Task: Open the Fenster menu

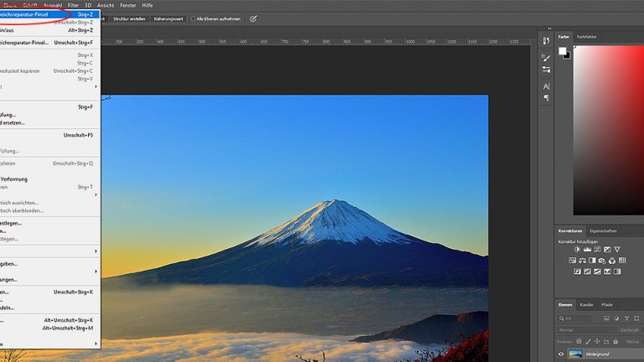Action: pos(127,5)
